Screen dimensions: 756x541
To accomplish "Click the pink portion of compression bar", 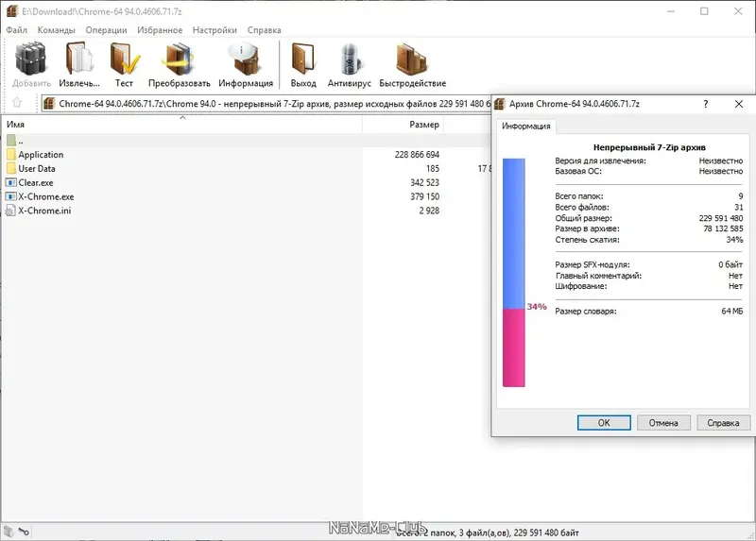I will [513, 347].
